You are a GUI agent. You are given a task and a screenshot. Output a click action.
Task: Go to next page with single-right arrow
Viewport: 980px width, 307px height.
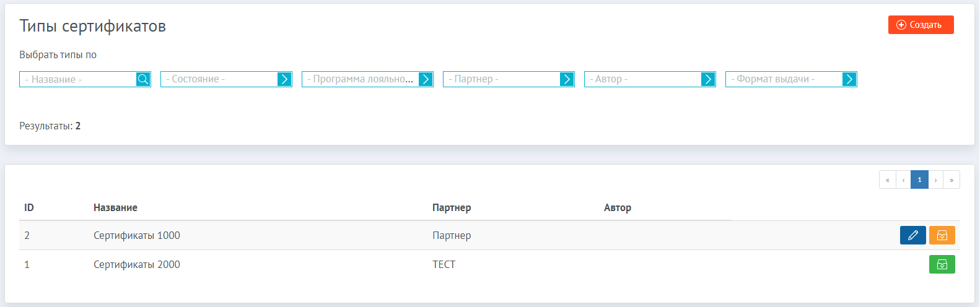935,179
